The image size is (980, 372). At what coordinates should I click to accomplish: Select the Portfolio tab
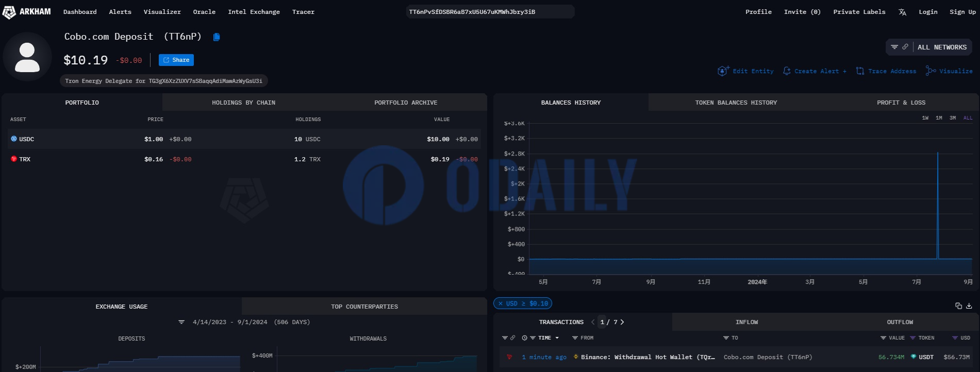(x=82, y=103)
